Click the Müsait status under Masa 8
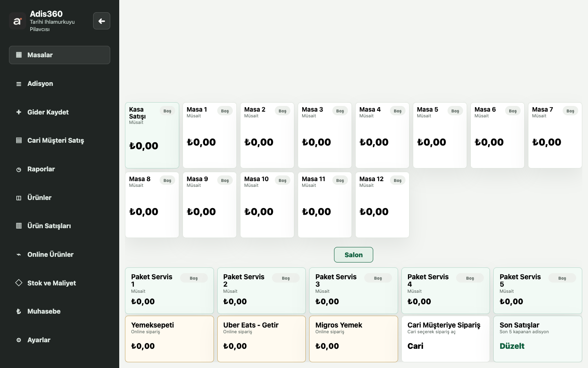588x368 pixels. (136, 186)
